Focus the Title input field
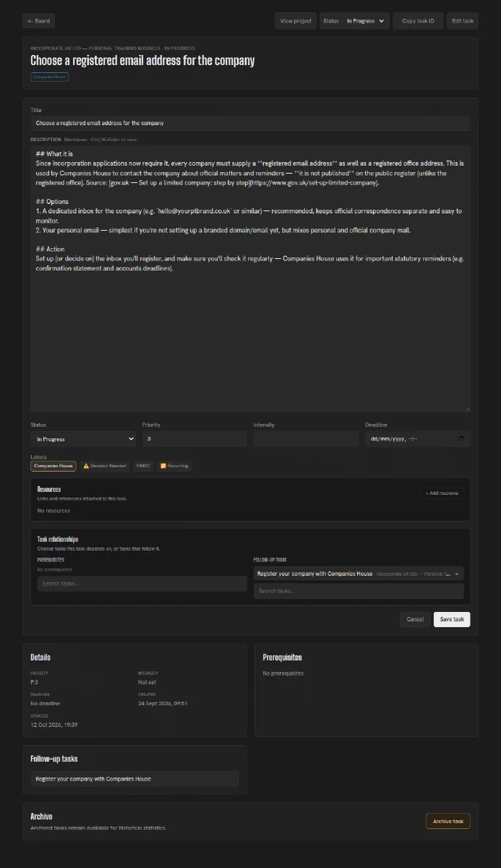The width and height of the screenshot is (501, 868). tap(250, 123)
